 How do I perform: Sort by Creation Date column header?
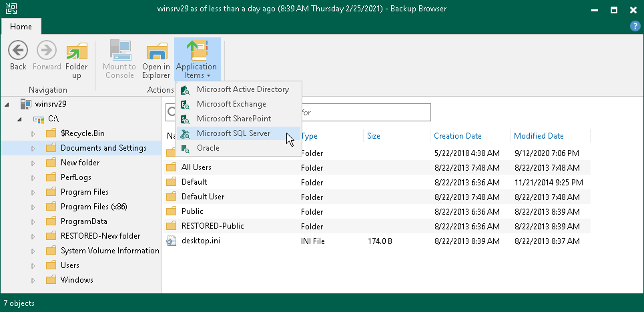point(457,136)
